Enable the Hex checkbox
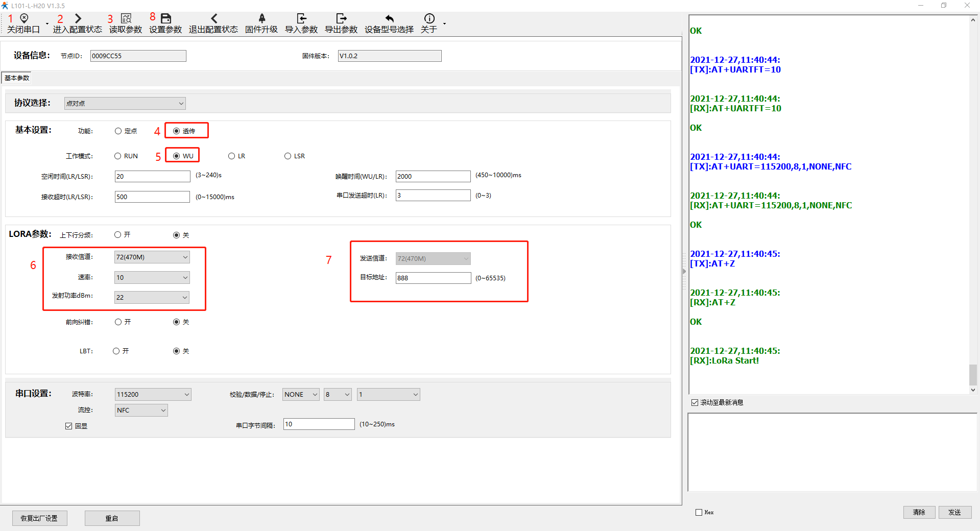This screenshot has width=980, height=531. point(699,512)
